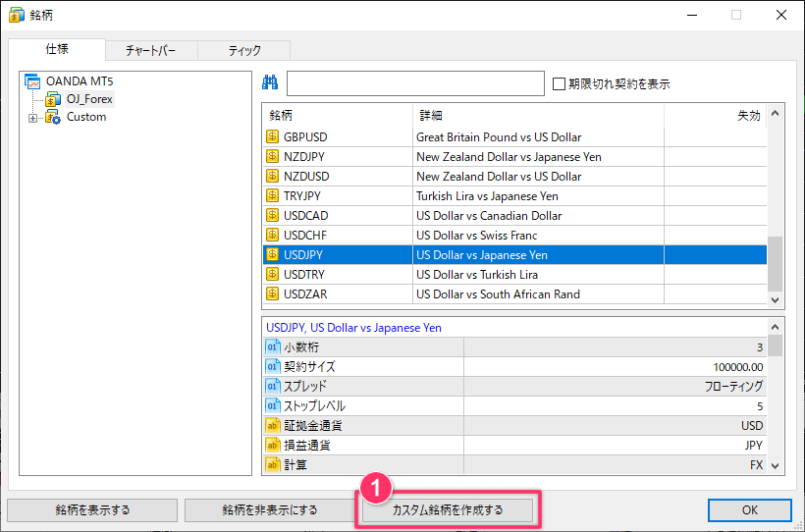Click the NZDUSD symbol coin icon
805x532 pixels.
272,176
